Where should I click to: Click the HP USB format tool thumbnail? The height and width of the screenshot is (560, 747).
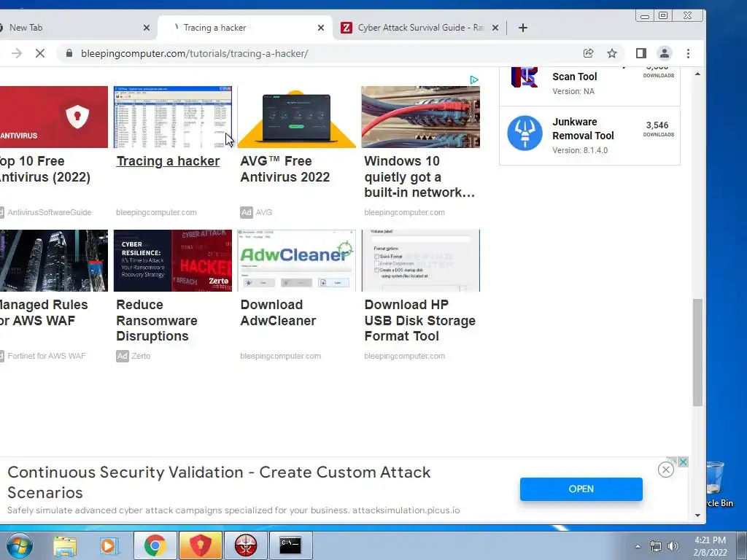(x=420, y=260)
